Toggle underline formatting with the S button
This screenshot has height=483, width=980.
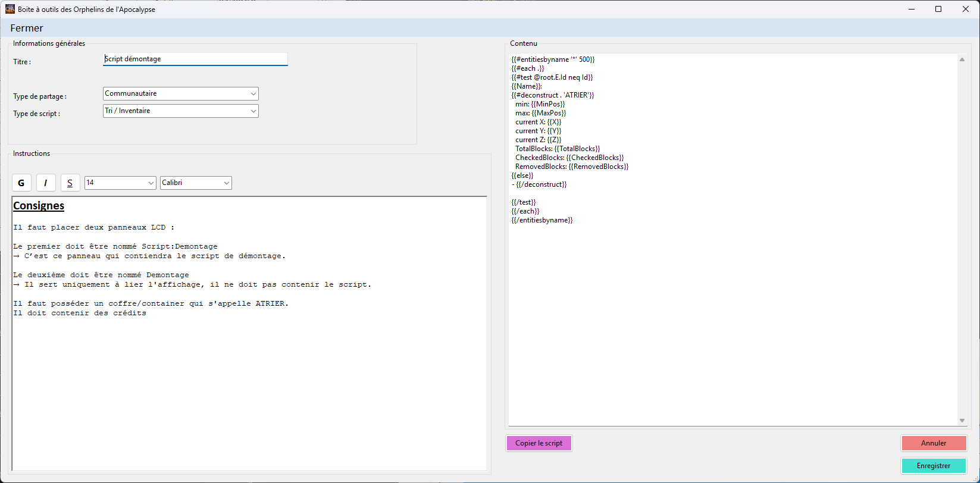tap(70, 183)
